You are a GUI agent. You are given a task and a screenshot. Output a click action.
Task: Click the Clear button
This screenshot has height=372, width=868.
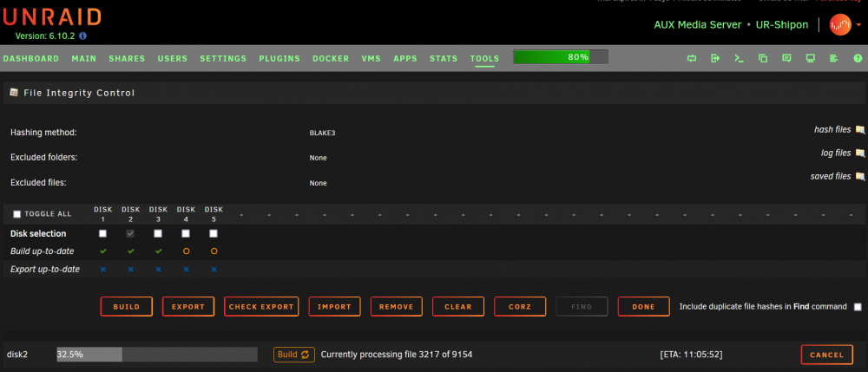point(458,307)
